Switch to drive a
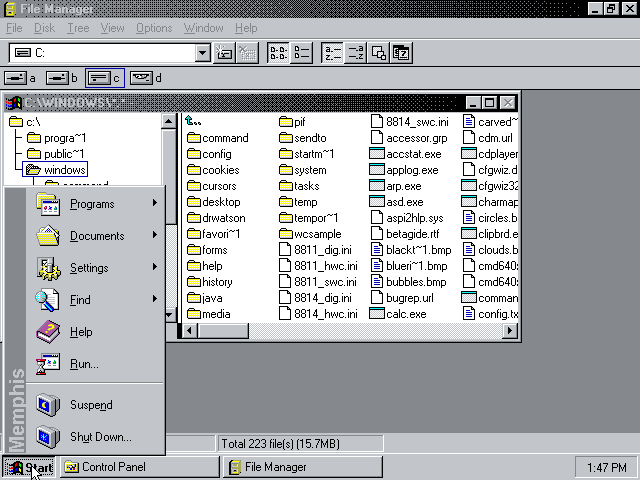Image resolution: width=640 pixels, height=480 pixels. tap(21, 78)
